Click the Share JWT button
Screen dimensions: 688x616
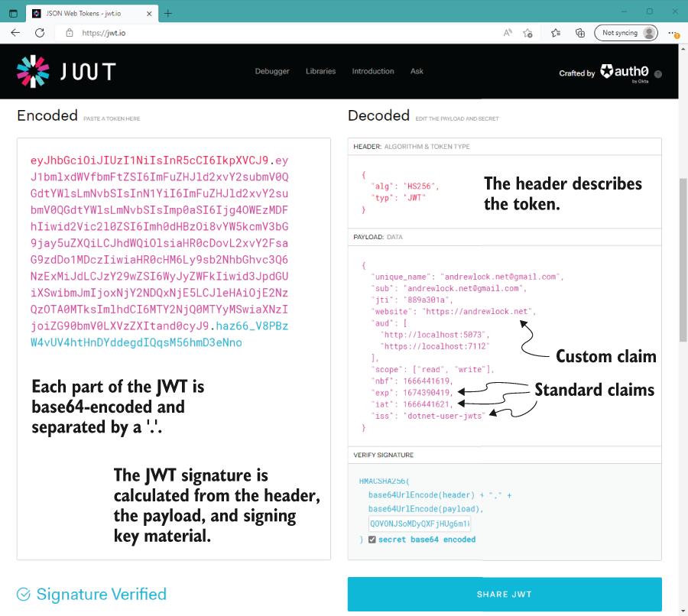[x=505, y=594]
